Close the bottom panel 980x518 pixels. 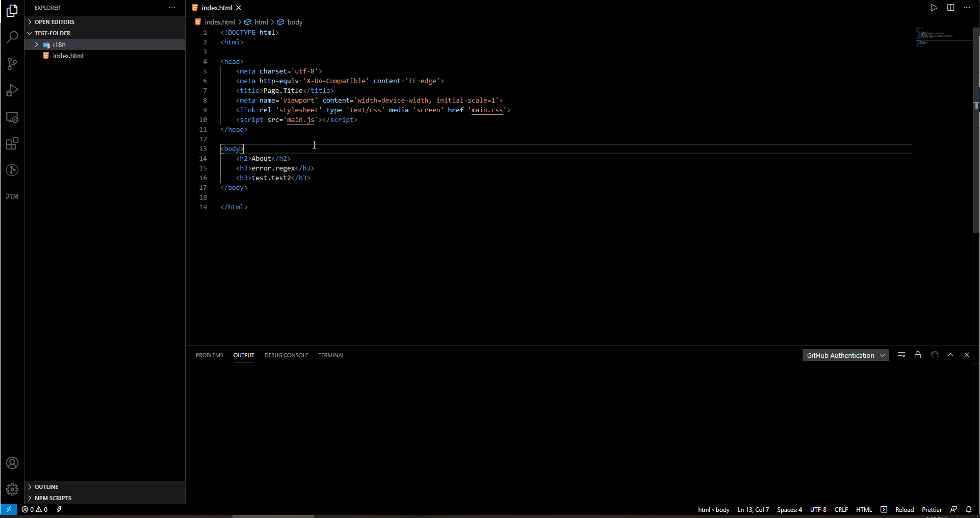(967, 355)
